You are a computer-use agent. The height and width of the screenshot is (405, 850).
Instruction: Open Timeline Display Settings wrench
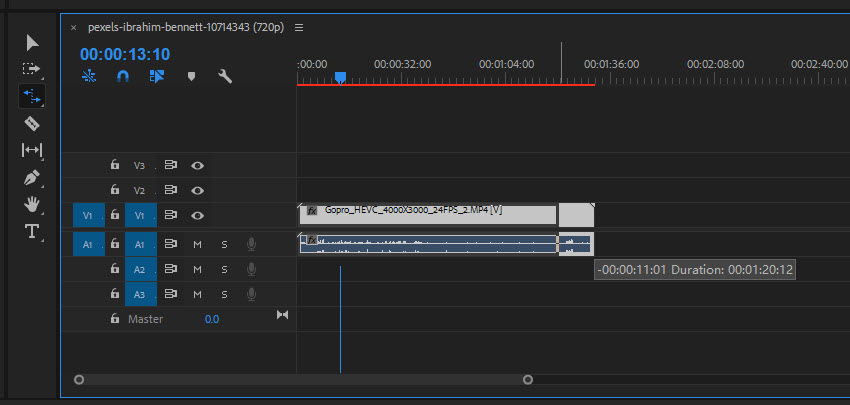pos(225,76)
